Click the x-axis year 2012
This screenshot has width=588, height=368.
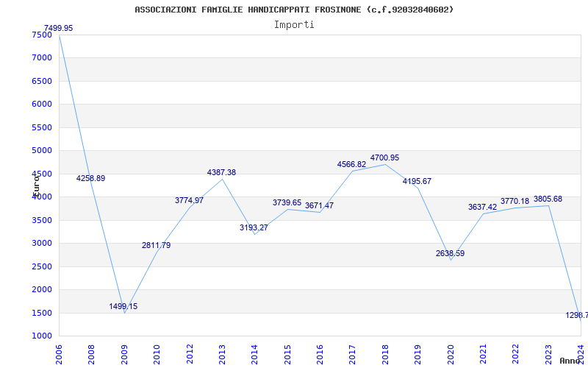point(190,354)
